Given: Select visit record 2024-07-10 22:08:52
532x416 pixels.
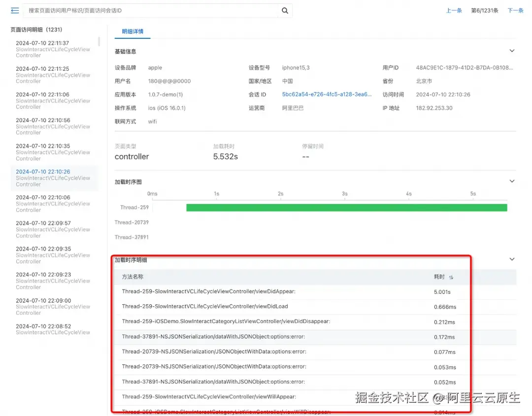Looking at the screenshot, I should click(54, 329).
